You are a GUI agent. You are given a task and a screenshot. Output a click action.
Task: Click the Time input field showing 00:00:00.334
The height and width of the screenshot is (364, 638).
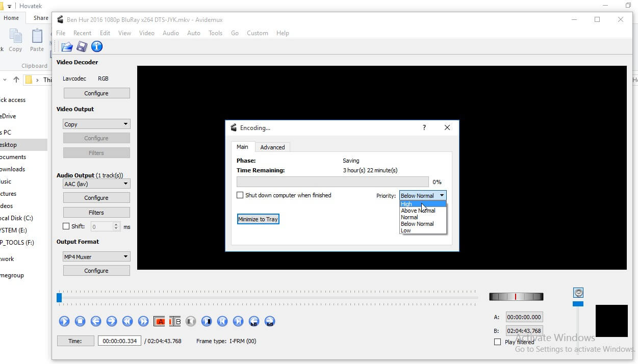119,341
